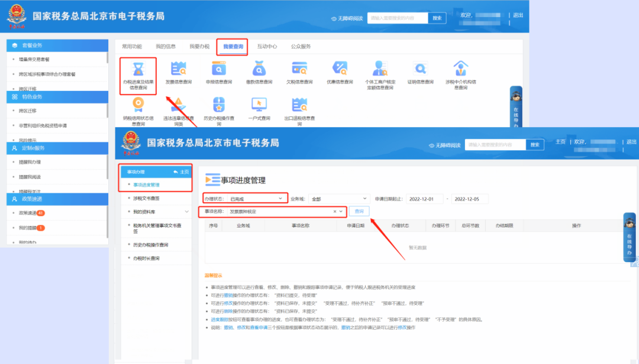This screenshot has height=364, width=639.
Task: Open the 业务域 dropdown showing 全部
Action: point(340,199)
